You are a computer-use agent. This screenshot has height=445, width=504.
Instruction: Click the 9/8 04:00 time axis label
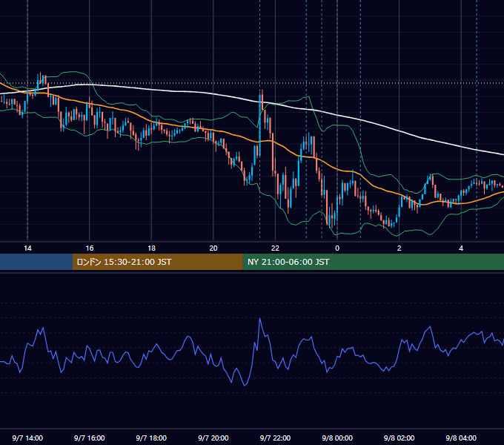461,438
